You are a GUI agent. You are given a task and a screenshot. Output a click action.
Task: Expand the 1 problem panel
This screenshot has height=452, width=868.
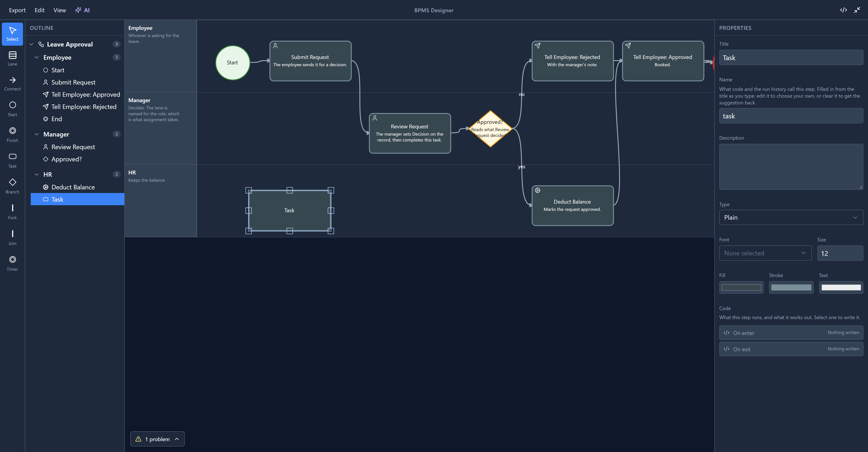157,439
